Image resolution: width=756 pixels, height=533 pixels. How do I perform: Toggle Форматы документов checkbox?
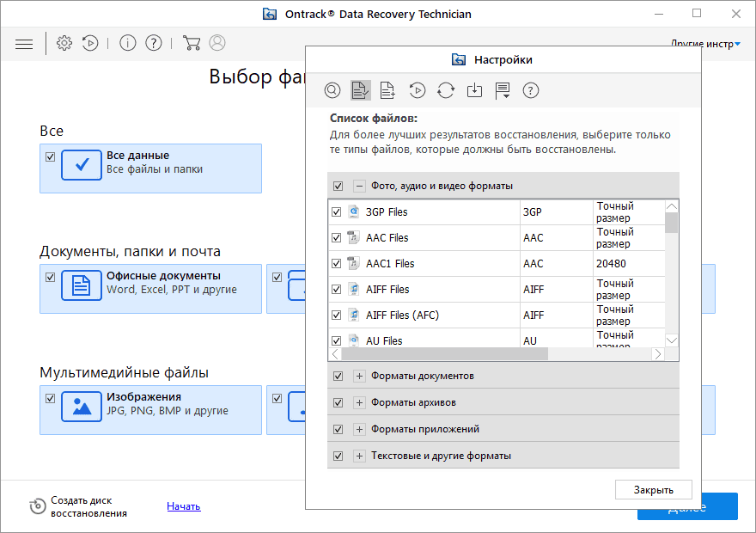click(x=338, y=377)
